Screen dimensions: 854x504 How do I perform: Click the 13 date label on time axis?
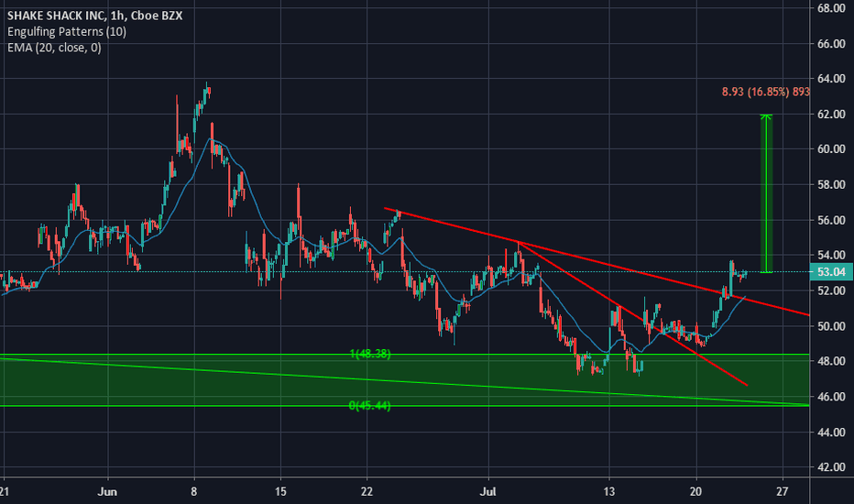[x=609, y=491]
